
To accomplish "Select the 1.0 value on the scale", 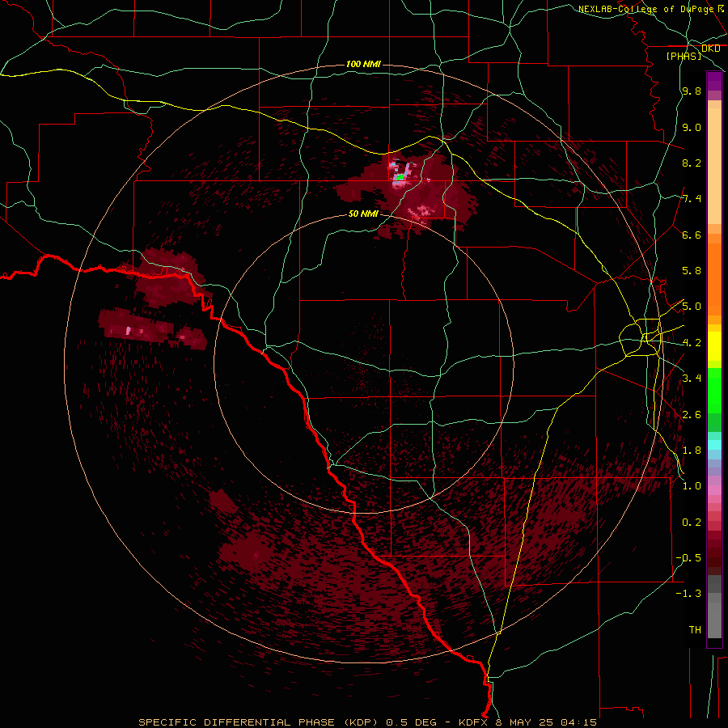I will point(692,486).
